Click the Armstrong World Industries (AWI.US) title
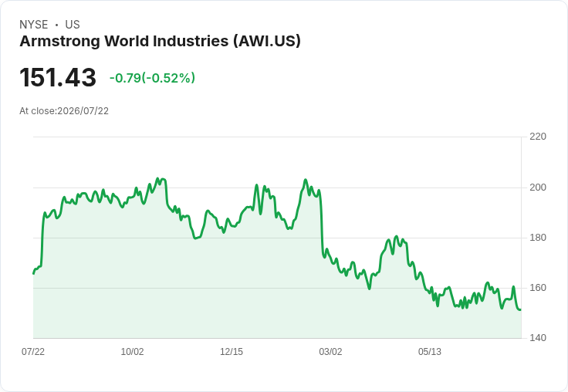This screenshot has height=392, width=568. pos(160,42)
